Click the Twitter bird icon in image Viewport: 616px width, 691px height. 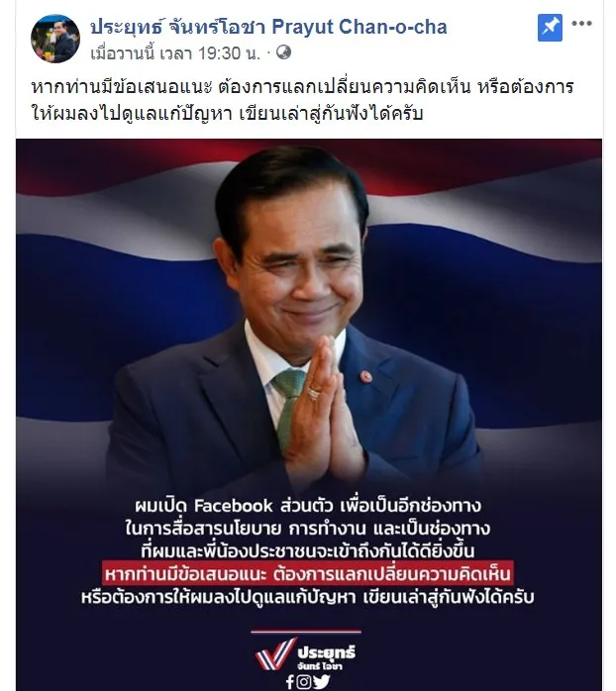point(322,682)
